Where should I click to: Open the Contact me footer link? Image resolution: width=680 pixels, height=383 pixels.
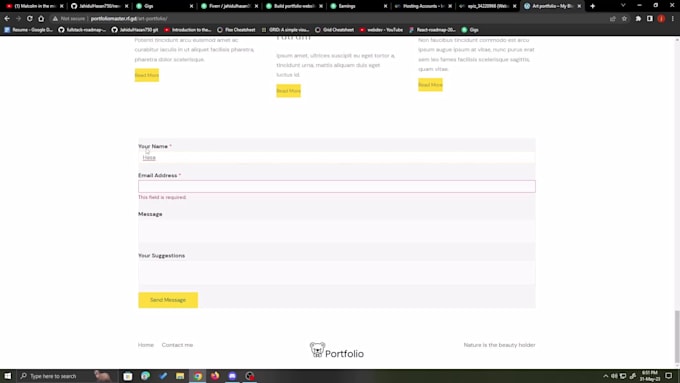click(x=177, y=345)
